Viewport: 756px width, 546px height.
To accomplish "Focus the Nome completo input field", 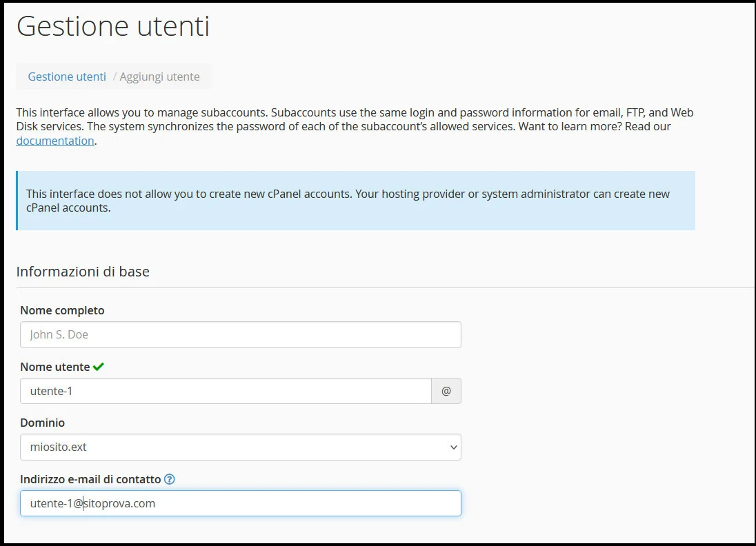I will point(240,334).
